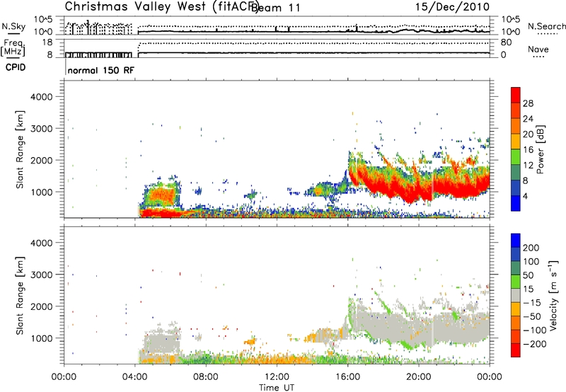Select the power colorbar label '20'

pos(528,134)
